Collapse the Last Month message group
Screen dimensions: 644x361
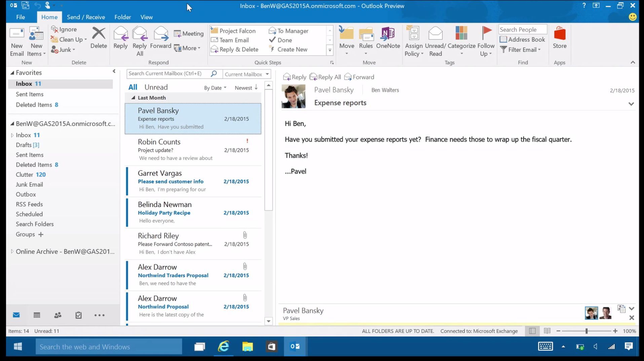pos(133,98)
